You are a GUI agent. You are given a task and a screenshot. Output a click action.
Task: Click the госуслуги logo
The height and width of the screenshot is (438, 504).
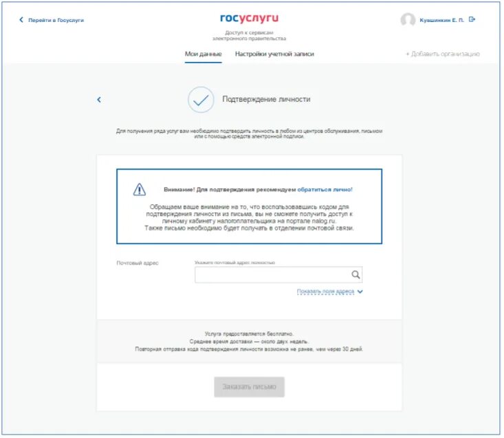point(249,19)
